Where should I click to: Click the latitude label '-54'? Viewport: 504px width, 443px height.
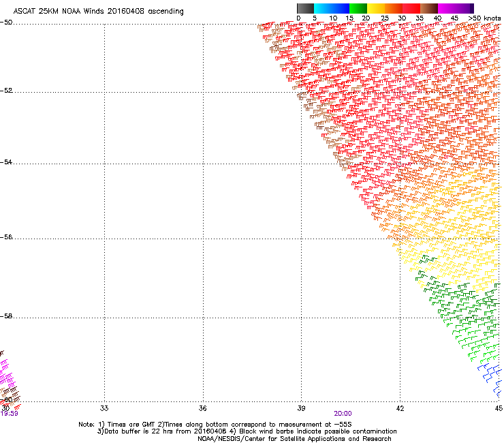6,162
